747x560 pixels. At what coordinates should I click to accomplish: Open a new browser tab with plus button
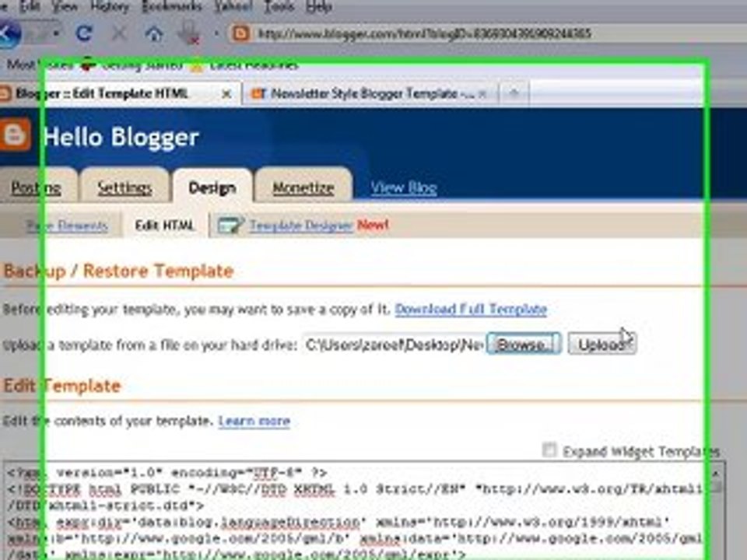click(x=514, y=93)
